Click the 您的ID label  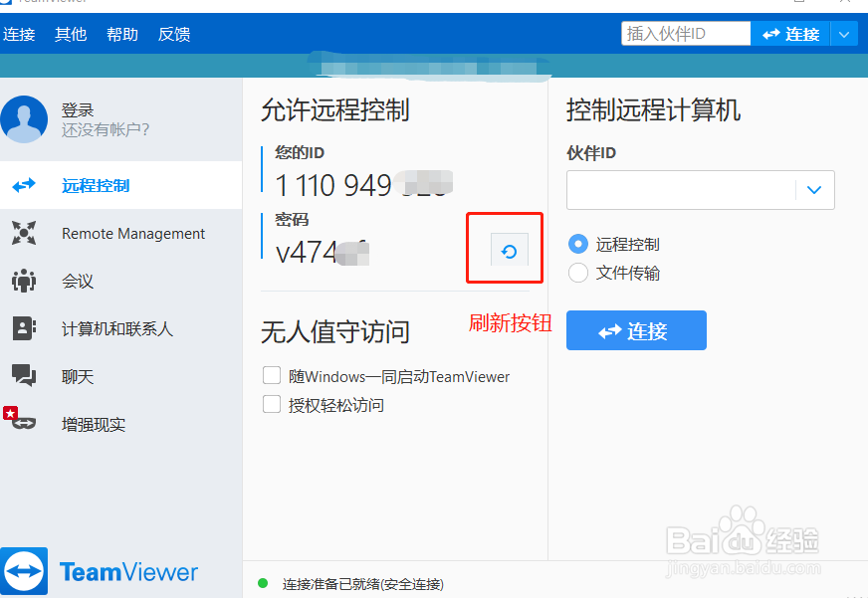[x=300, y=152]
